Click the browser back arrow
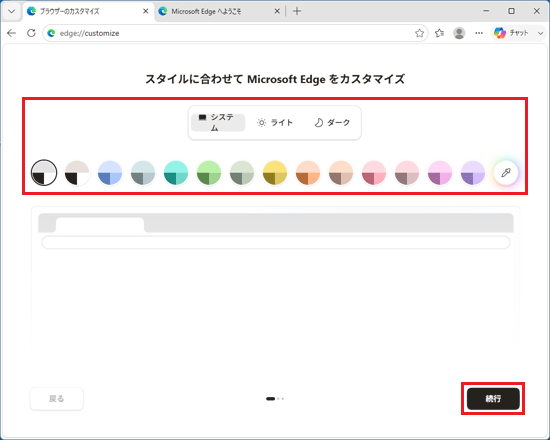This screenshot has height=440, width=550. [12, 33]
